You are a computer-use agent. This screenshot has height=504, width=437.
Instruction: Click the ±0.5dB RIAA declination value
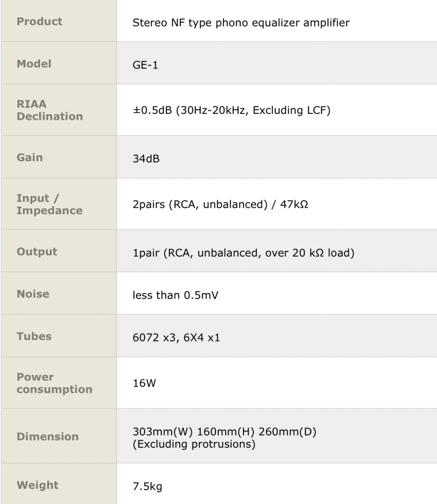(231, 110)
